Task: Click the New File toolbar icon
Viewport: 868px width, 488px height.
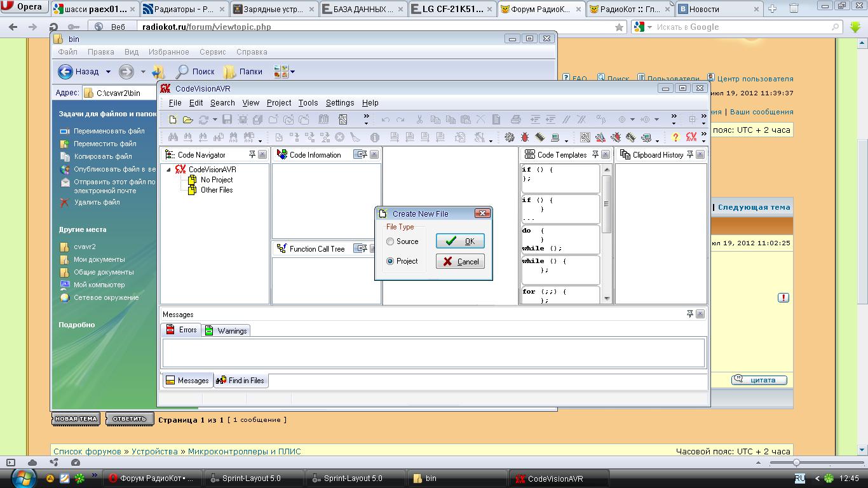Action: click(172, 119)
